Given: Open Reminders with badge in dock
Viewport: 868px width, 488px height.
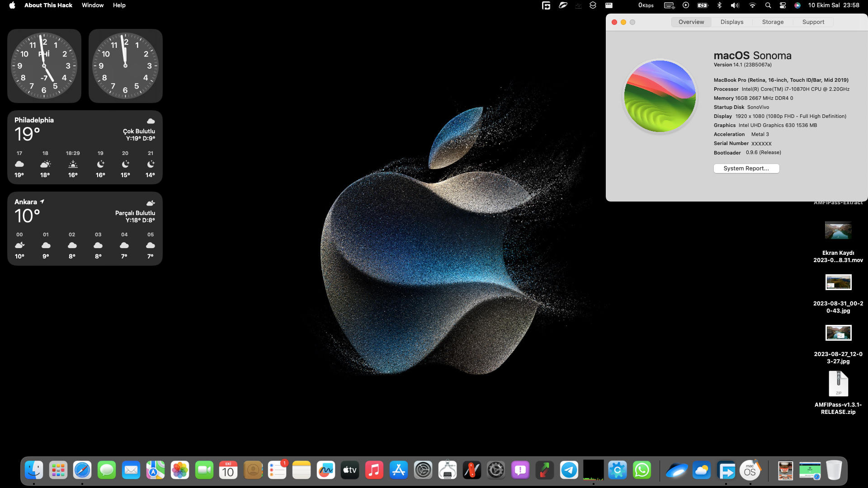Looking at the screenshot, I should coord(277,470).
